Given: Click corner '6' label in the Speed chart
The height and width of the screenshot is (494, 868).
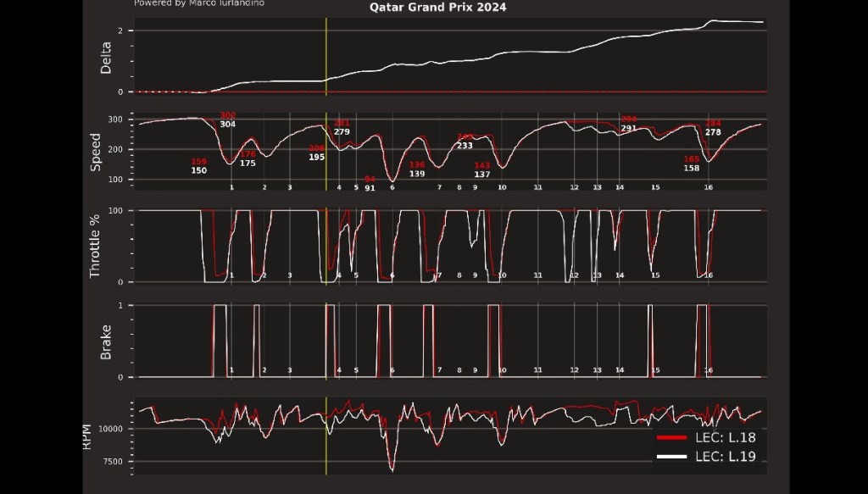Looking at the screenshot, I should 392,187.
